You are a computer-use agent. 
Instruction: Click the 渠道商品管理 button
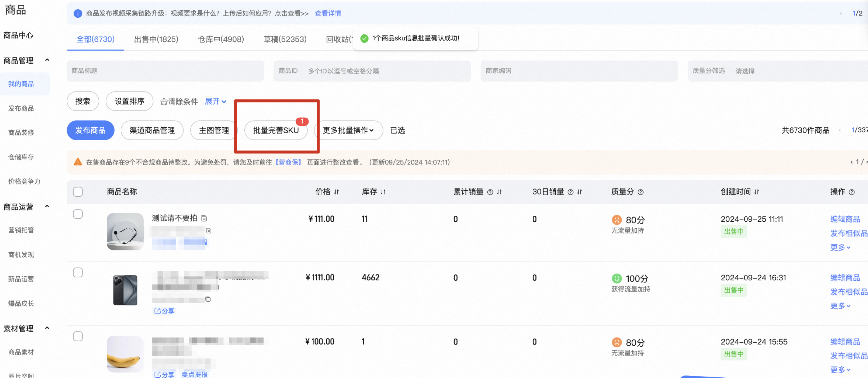coord(152,130)
